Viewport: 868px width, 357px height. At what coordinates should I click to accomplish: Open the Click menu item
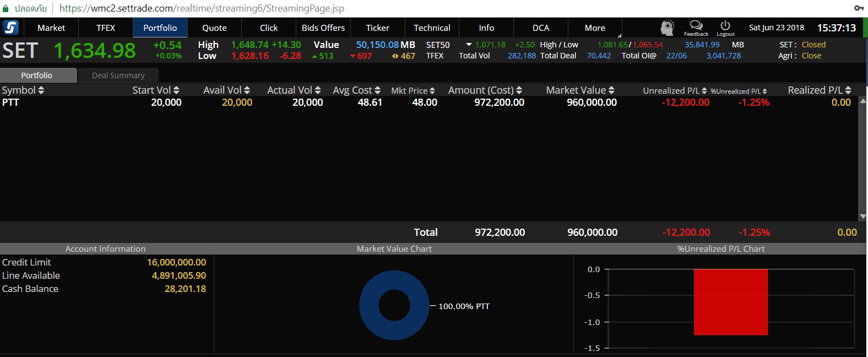coord(269,28)
